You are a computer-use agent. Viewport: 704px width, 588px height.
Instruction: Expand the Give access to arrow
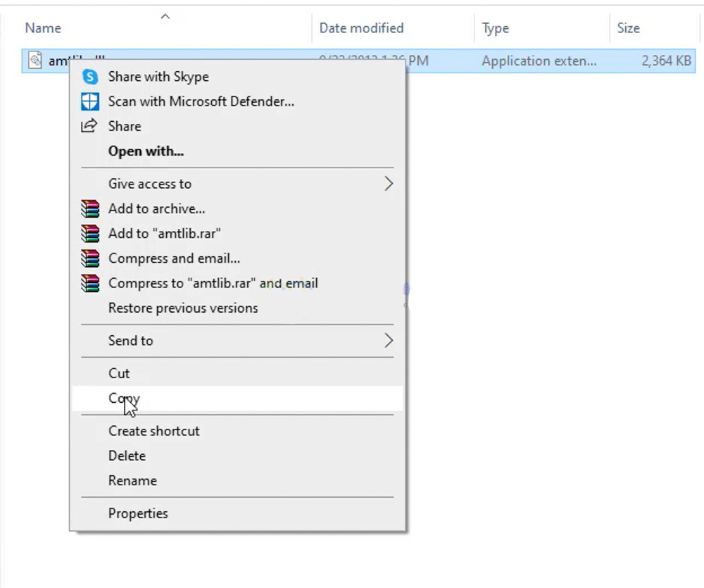(389, 184)
